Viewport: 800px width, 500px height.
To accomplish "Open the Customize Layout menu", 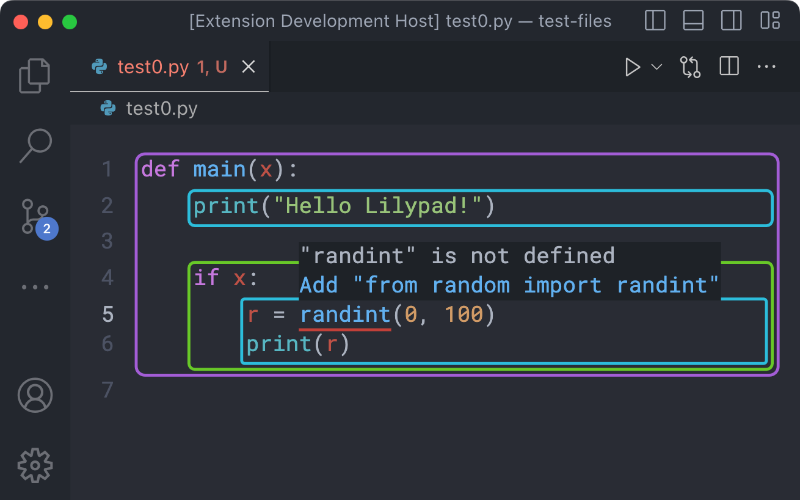I will pos(769,20).
